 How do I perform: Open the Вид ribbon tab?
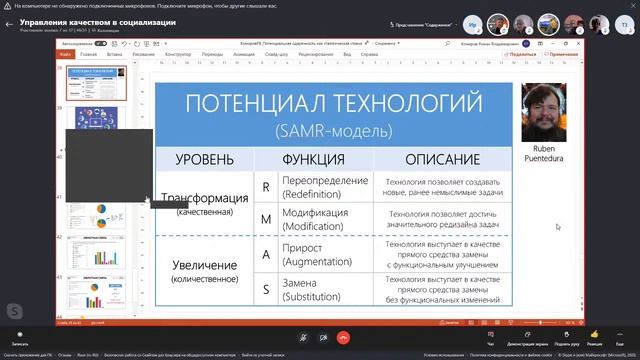[347, 54]
